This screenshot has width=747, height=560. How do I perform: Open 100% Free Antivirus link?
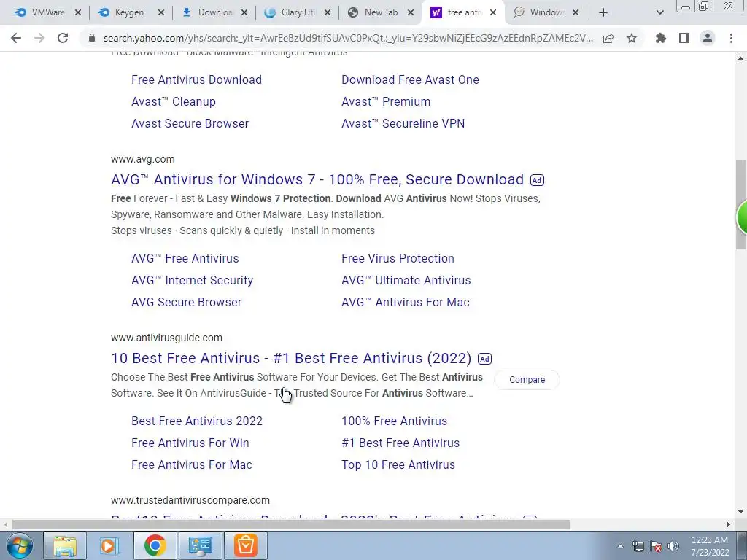395,421
